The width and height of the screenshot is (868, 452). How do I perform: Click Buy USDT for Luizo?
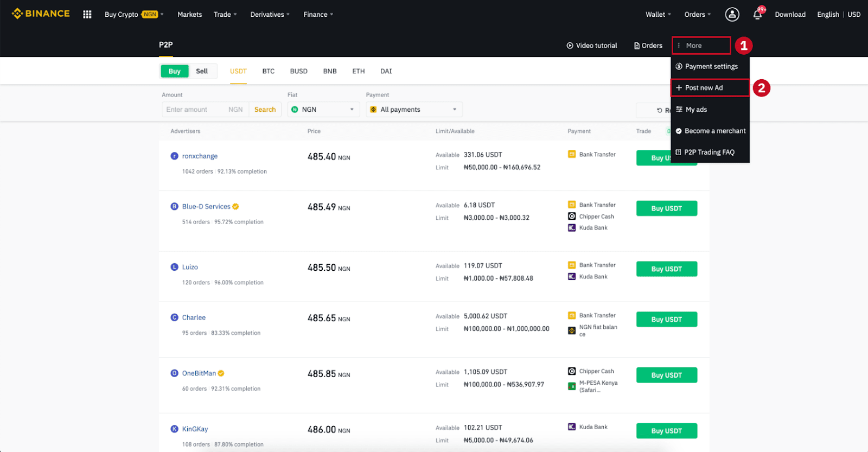click(666, 269)
